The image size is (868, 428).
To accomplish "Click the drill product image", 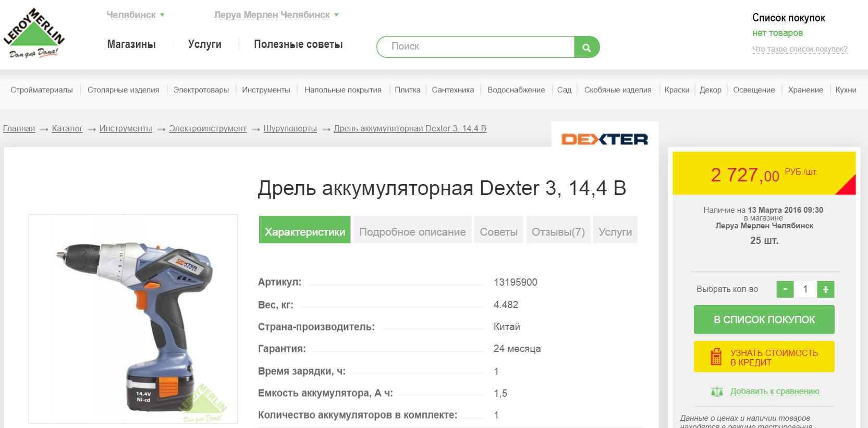I will [x=133, y=319].
